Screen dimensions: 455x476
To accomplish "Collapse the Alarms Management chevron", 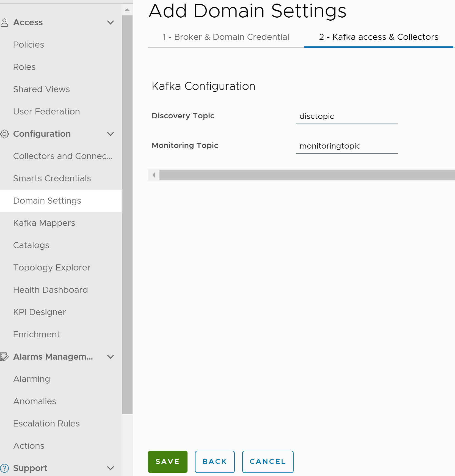I will 111,357.
